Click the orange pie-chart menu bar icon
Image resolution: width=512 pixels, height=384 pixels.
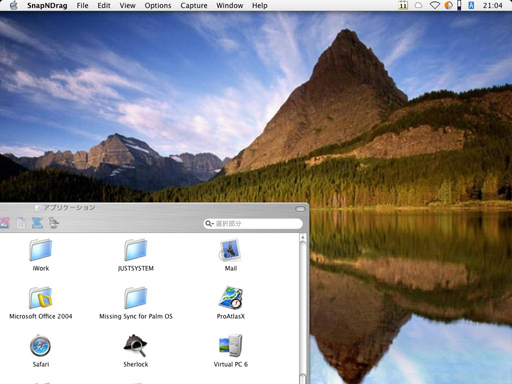pyautogui.click(x=449, y=5)
